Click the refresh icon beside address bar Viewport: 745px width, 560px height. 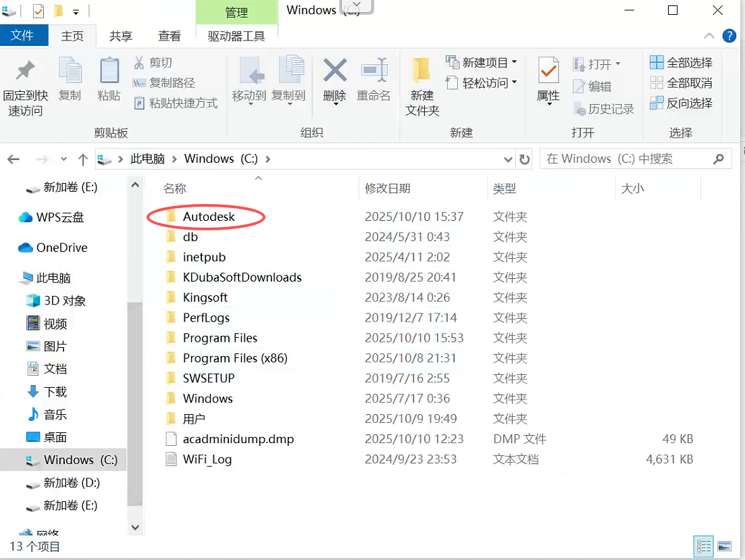524,159
